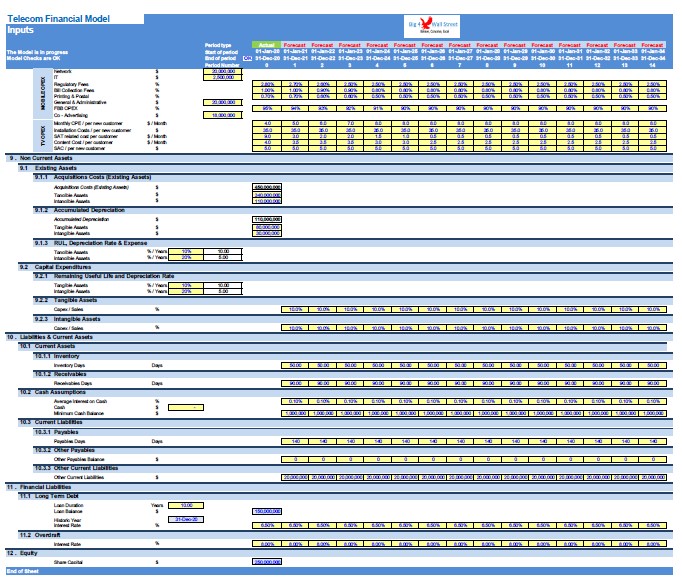Viewport: 682px width, 586px height.
Task: Click the OK model check indicator
Action: (x=247, y=58)
